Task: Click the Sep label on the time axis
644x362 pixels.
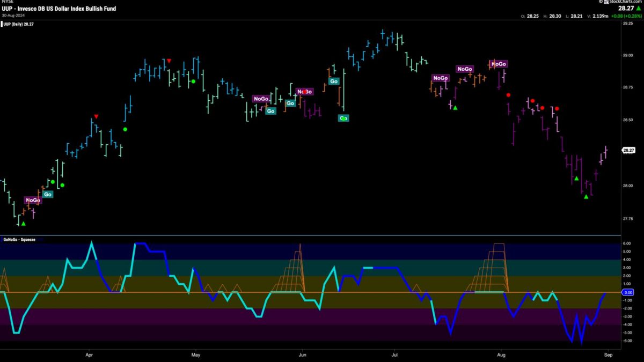Action: pyautogui.click(x=607, y=354)
